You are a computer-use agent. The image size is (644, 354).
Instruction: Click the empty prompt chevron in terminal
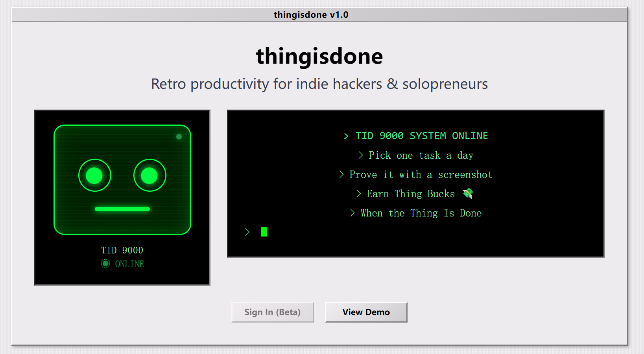(x=247, y=232)
